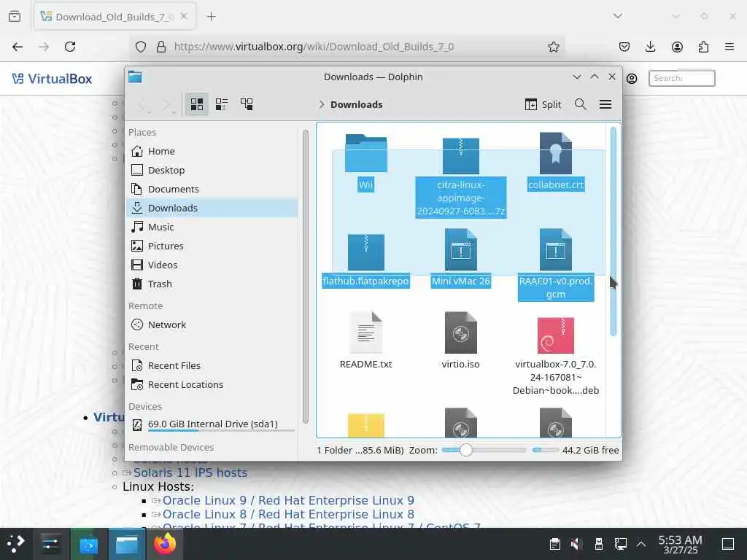The image size is (747, 560).
Task: Switch Dolphin to Compact view mode
Action: [222, 104]
